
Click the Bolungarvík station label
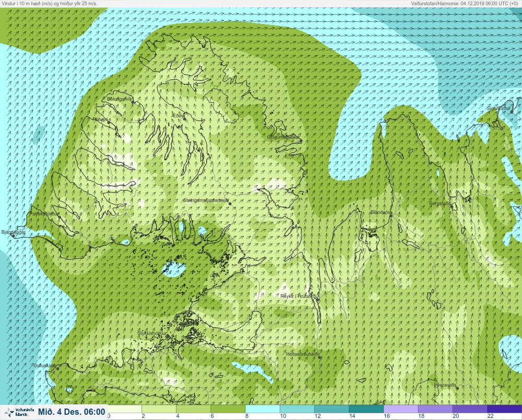pos(120,99)
